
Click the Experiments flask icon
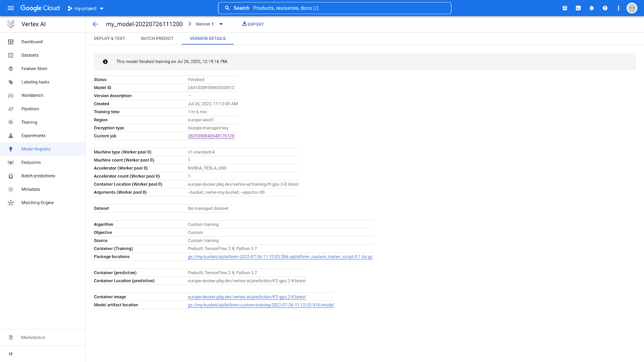11,136
